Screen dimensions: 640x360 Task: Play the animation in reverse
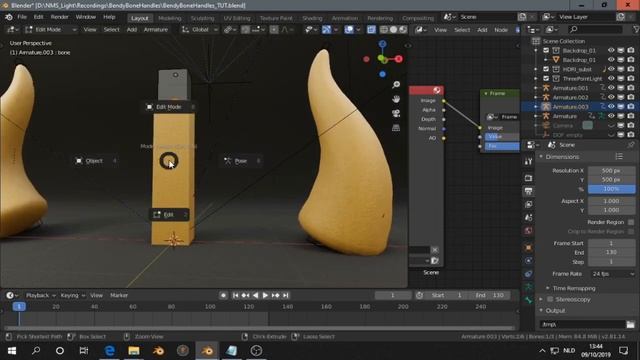point(256,295)
